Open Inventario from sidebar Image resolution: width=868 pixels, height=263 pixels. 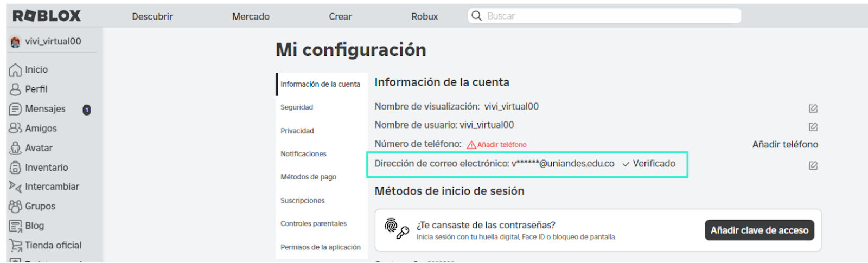click(x=47, y=167)
